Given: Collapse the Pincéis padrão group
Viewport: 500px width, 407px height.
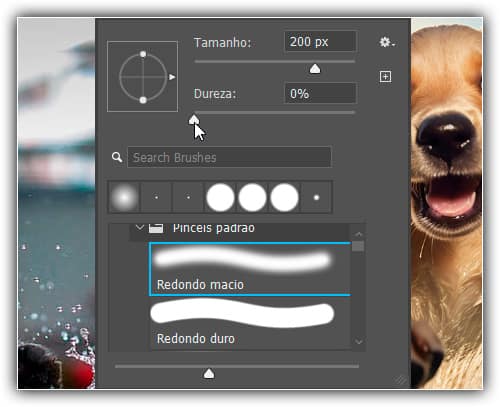Looking at the screenshot, I should point(140,228).
